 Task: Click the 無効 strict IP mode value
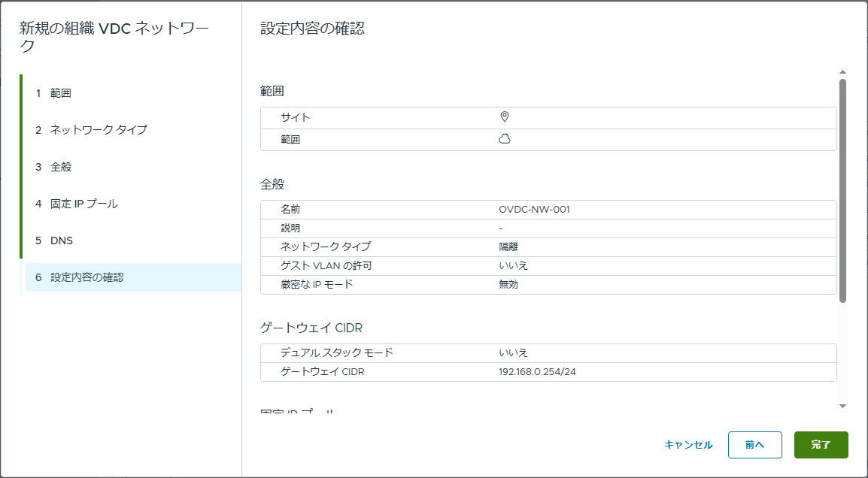point(508,285)
